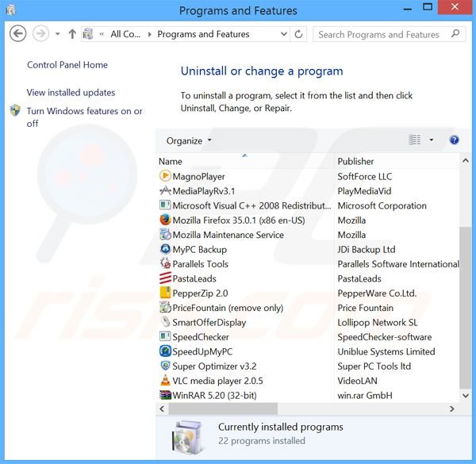Go up one level with Up arrow
Screen dimensions: 476x464
[x=72, y=34]
